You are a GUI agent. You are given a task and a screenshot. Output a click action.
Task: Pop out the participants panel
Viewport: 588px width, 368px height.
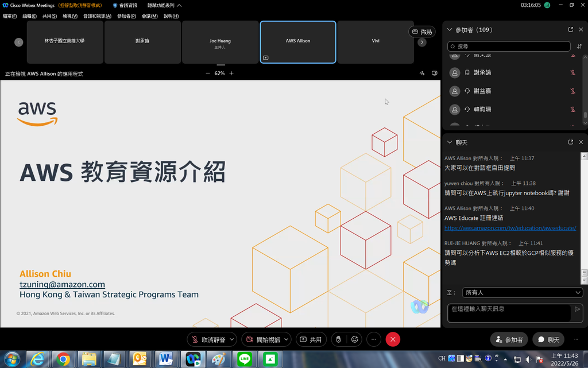tap(571, 30)
